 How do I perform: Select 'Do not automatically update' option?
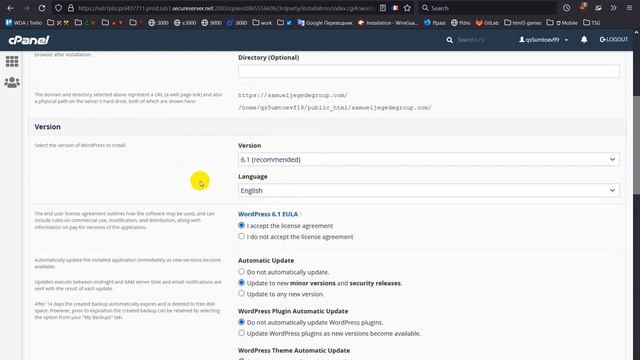[242, 271]
